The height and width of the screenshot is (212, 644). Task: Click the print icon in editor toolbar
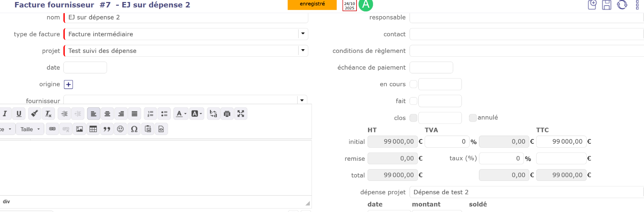(x=227, y=114)
